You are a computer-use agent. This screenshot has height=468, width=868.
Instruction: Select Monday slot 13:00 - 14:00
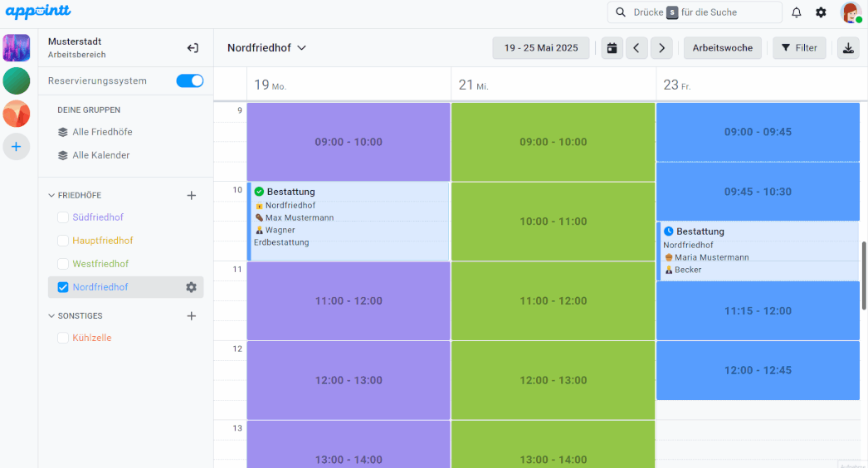point(349,444)
